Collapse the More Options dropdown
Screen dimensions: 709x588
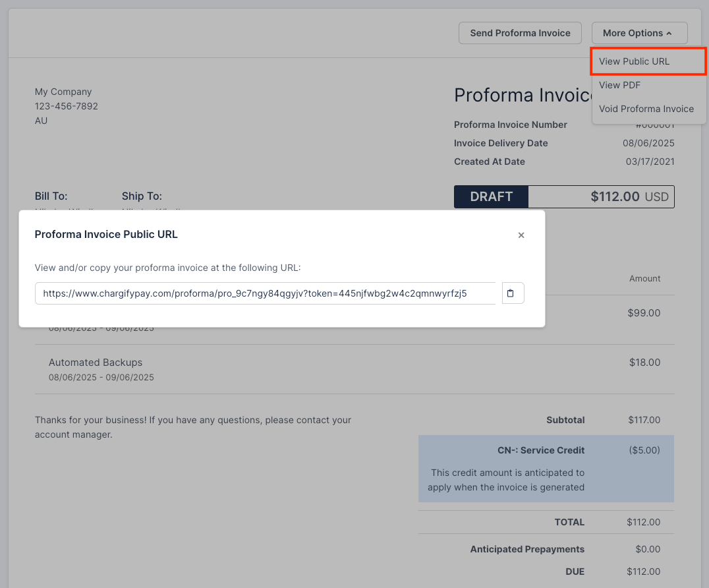pos(639,33)
